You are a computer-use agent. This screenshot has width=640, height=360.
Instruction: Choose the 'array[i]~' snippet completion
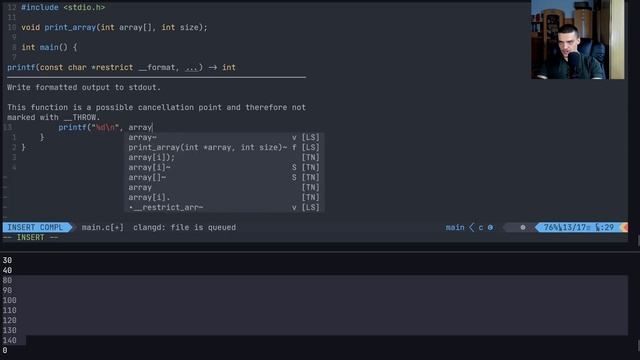(x=224, y=167)
